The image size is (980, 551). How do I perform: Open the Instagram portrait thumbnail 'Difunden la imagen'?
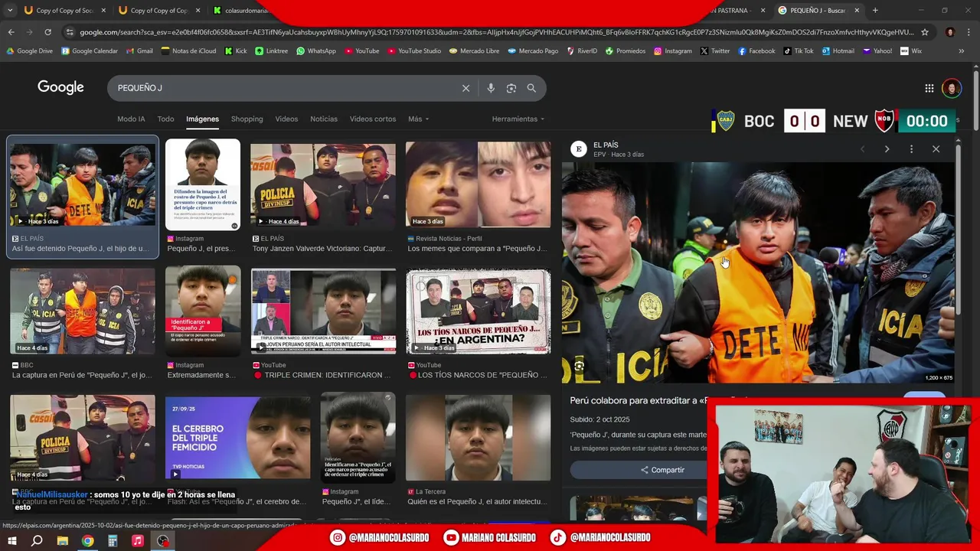coord(203,184)
